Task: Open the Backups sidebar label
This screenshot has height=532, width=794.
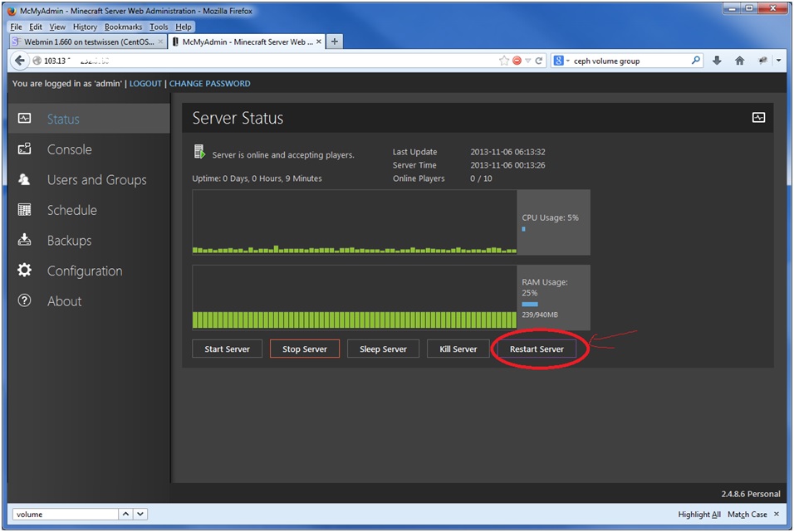Action: tap(70, 241)
